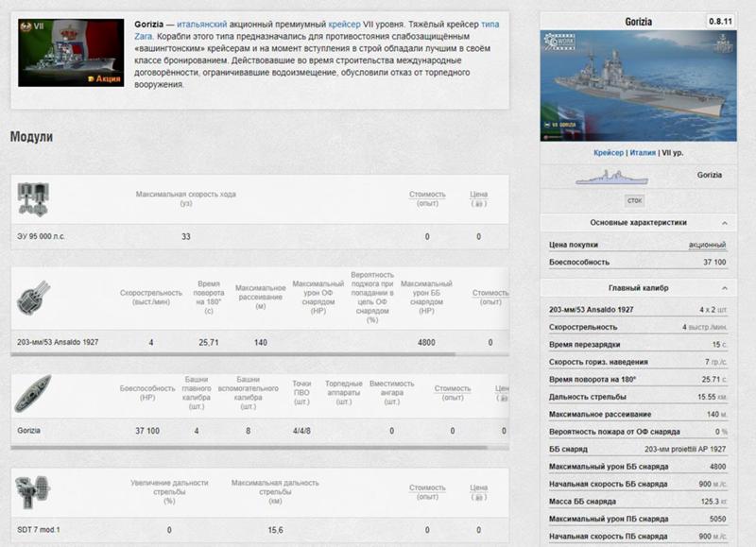Click 203-мм/53 Ansaldo 1927 in the modules table
The width and height of the screenshot is (756, 547).
click(x=58, y=342)
